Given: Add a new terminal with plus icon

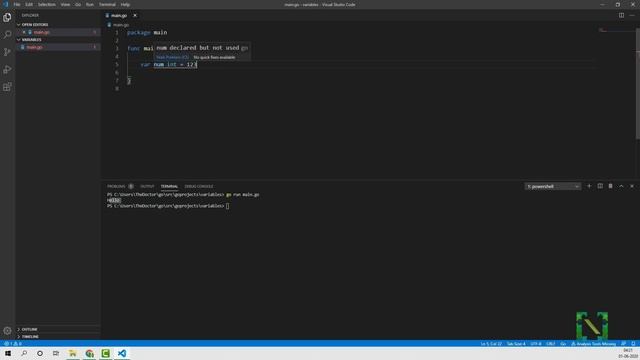Looking at the screenshot, I should tap(589, 186).
